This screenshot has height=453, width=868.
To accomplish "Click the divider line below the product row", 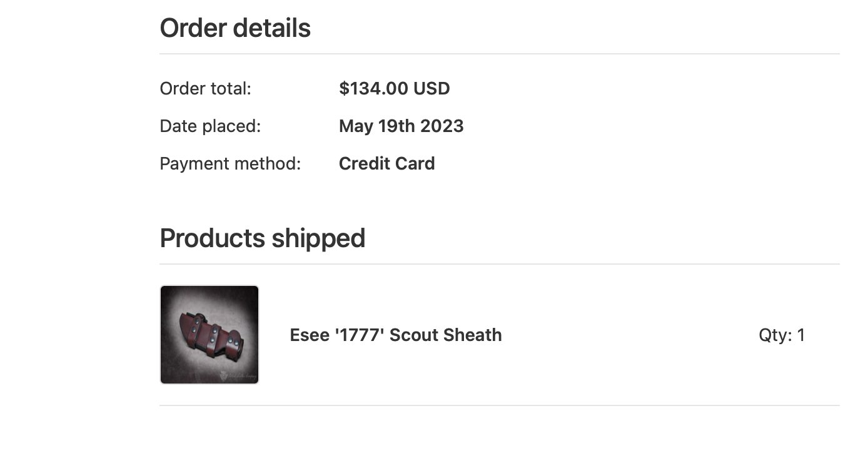I will (x=500, y=405).
